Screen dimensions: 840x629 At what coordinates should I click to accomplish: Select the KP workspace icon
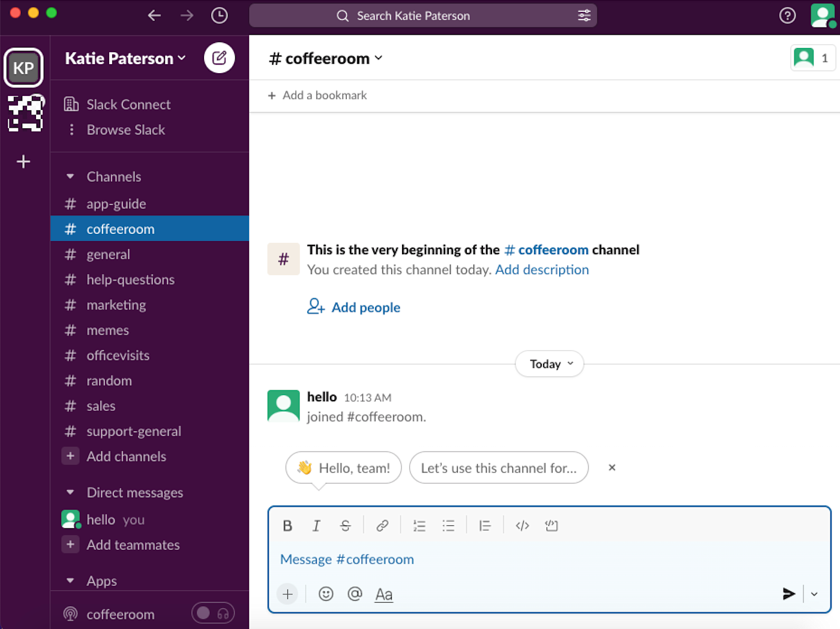click(23, 68)
